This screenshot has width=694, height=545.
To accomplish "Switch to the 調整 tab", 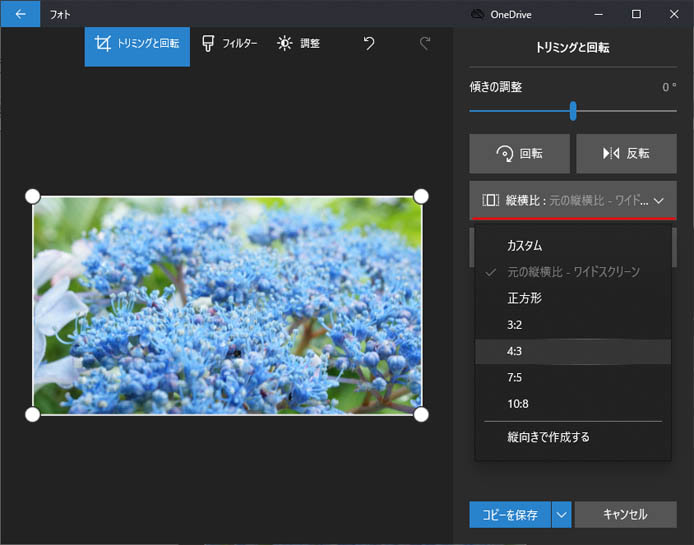I will [298, 43].
